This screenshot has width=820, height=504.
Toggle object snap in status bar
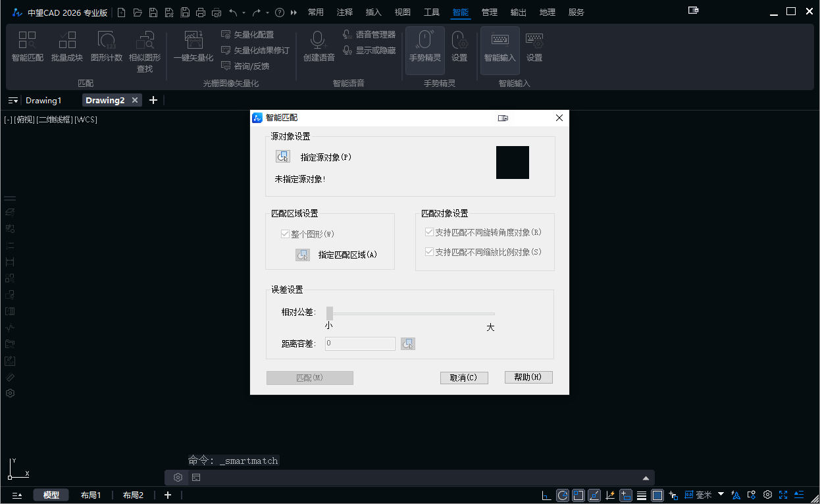click(578, 495)
